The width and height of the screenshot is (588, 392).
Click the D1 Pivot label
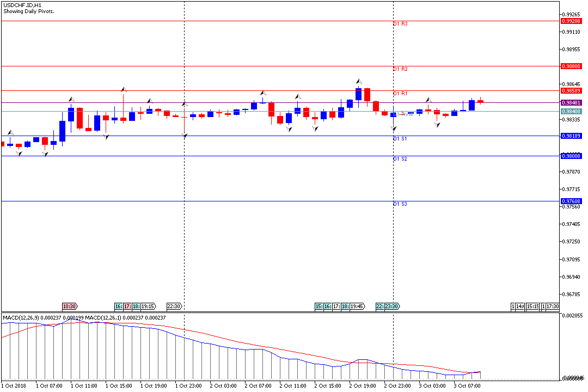[x=403, y=114]
